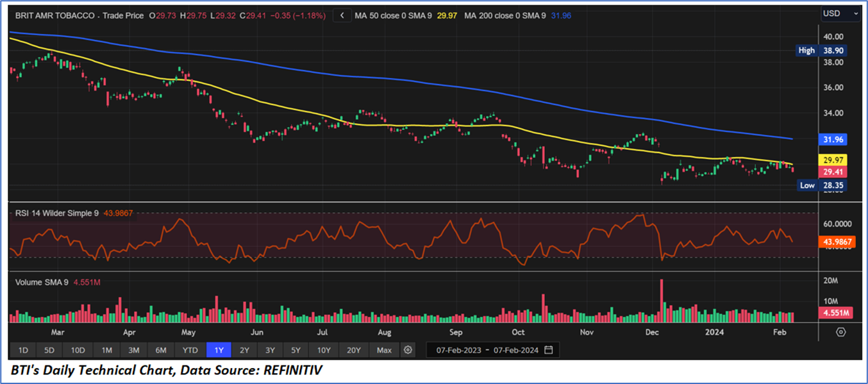
Task: Click the 20M volume axis label
Action: pyautogui.click(x=831, y=281)
